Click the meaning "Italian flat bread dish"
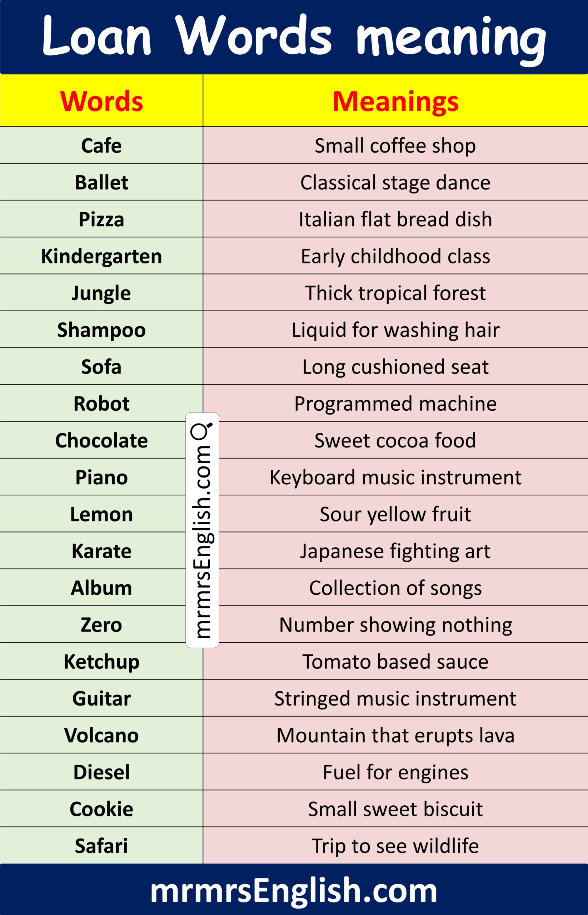 (395, 219)
